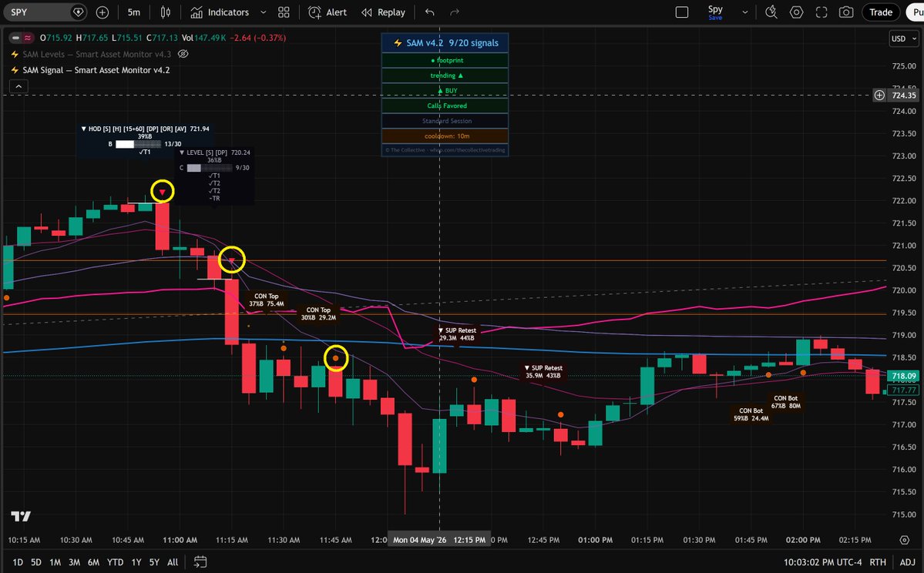924x573 pixels.
Task: Click the 718.09 price label on axis
Action: [x=904, y=376]
